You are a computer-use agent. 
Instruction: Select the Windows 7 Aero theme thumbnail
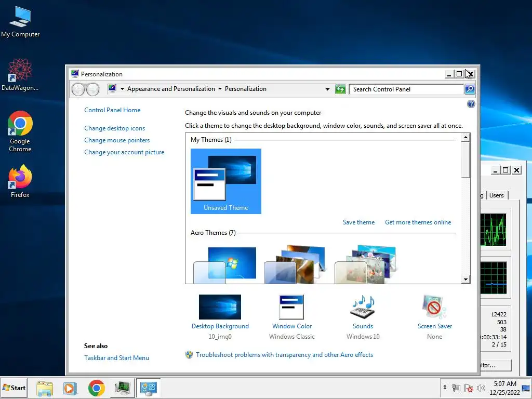225,264
